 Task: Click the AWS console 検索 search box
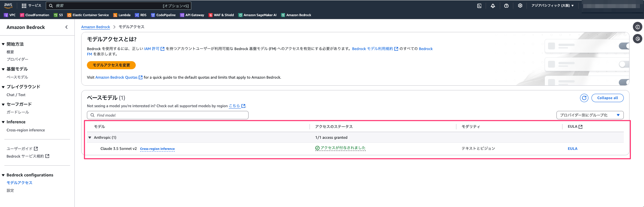(x=118, y=6)
